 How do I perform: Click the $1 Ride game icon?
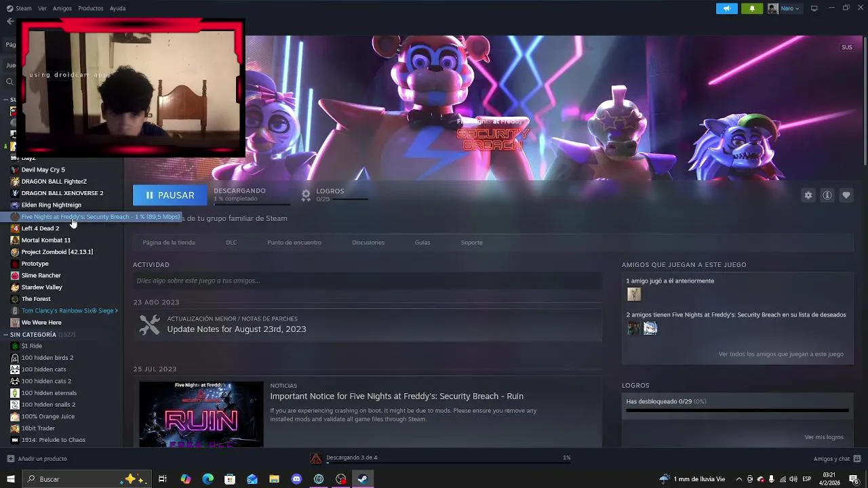click(15, 346)
